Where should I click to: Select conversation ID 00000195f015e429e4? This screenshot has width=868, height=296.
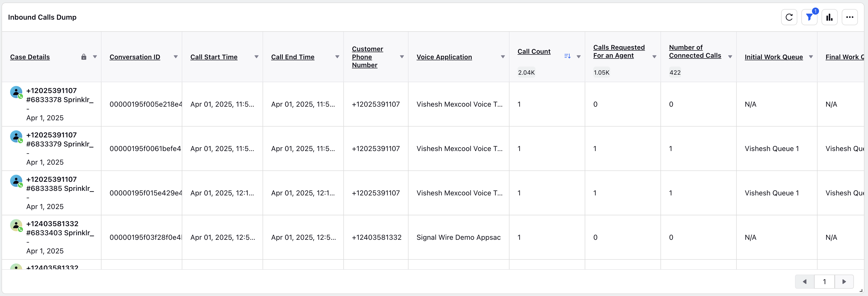146,193
